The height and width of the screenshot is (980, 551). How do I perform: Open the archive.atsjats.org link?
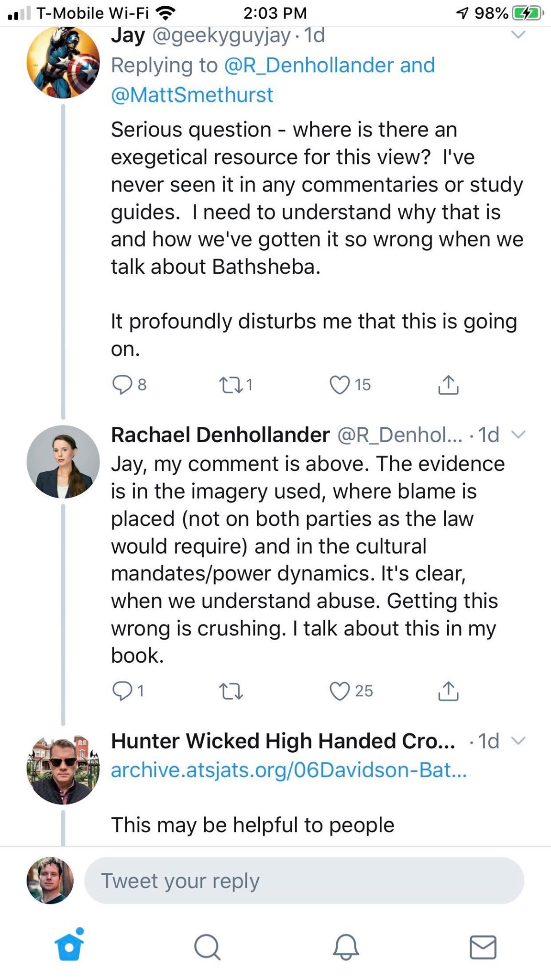pos(288,770)
